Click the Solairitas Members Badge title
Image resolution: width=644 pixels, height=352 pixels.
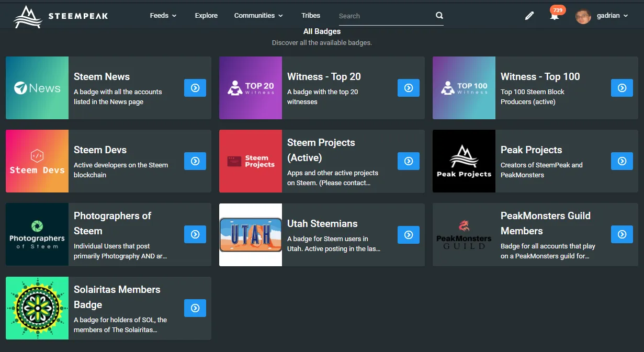pyautogui.click(x=117, y=297)
